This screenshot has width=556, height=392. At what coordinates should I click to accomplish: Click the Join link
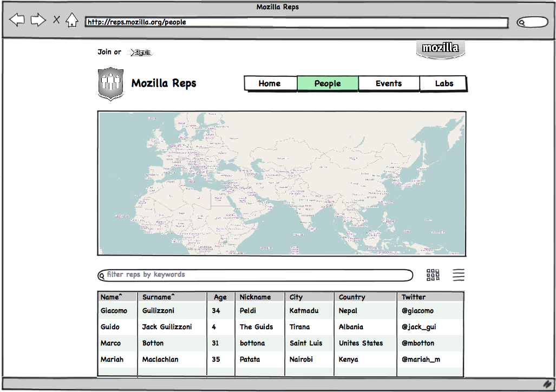click(104, 52)
